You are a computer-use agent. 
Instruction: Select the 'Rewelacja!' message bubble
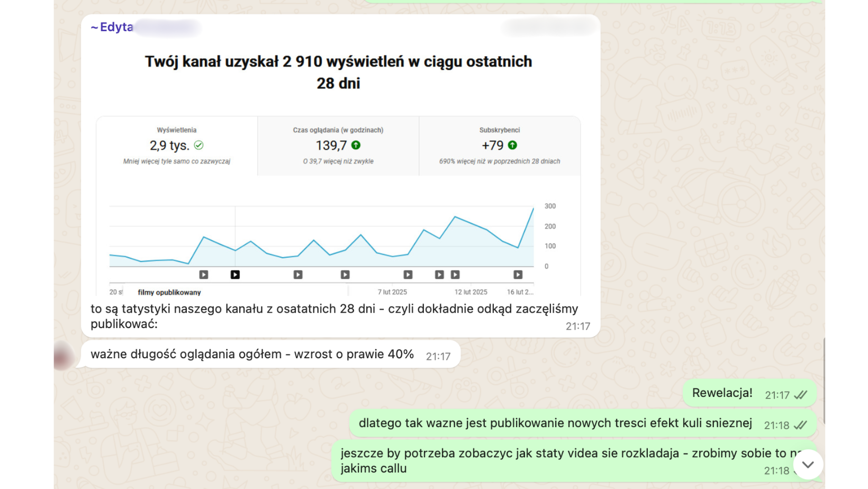pyautogui.click(x=722, y=393)
